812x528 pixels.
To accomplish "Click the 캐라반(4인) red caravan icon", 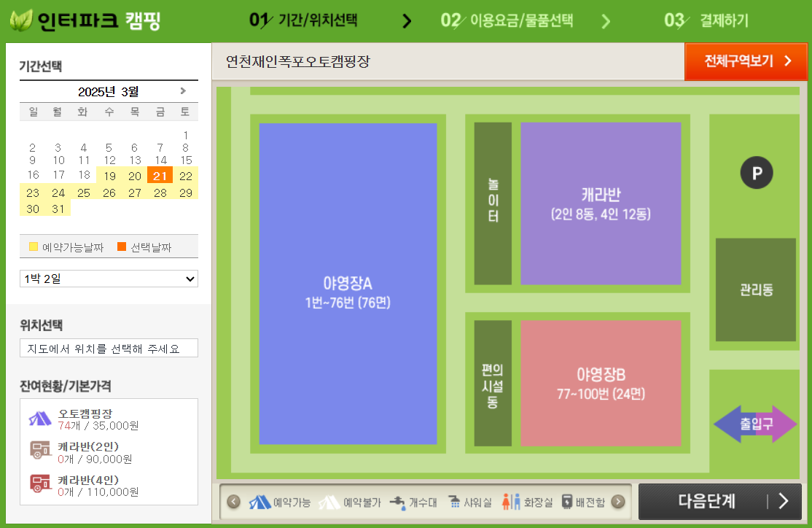I will click(x=40, y=483).
